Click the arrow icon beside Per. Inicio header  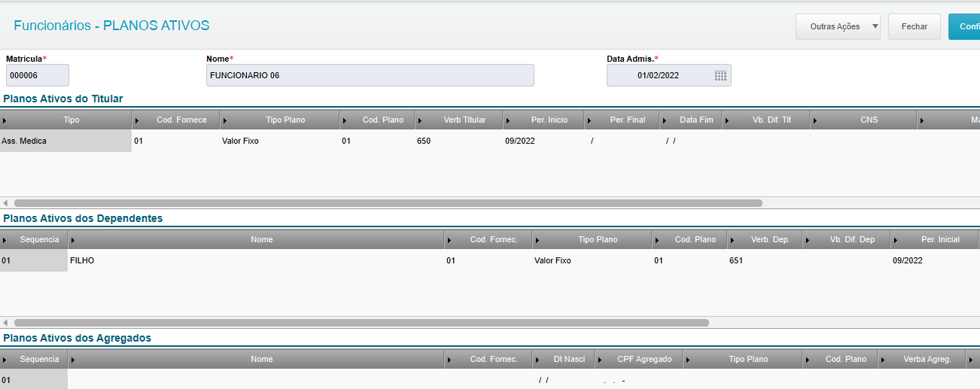(x=507, y=120)
